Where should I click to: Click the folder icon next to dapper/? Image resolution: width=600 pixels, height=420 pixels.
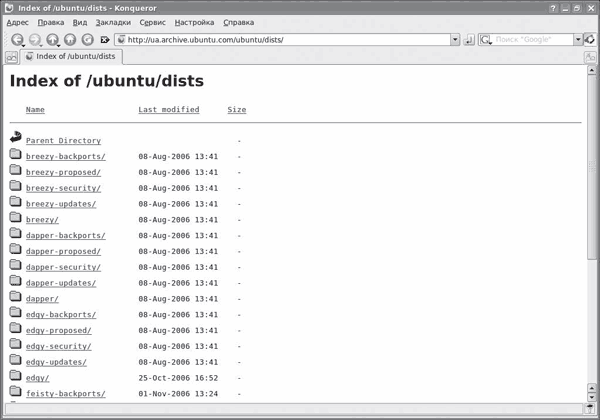15,298
